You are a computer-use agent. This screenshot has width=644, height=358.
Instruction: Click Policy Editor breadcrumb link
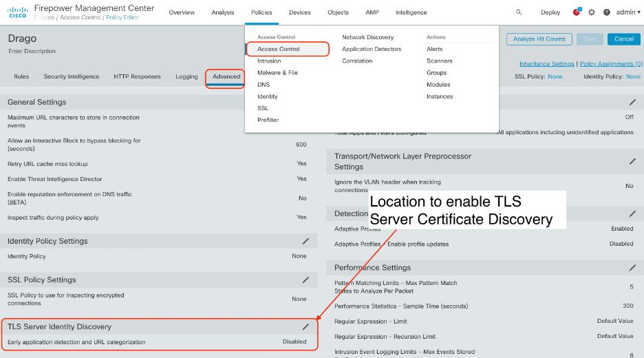[x=122, y=17]
